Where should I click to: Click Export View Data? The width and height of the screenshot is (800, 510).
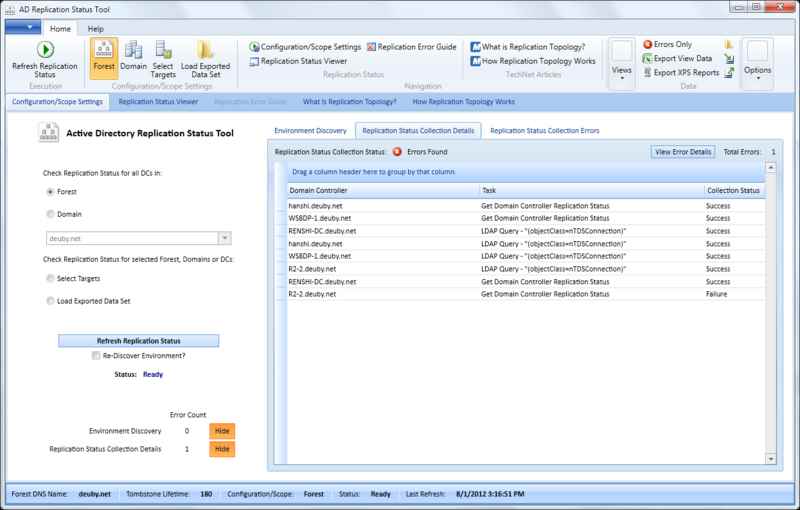(x=677, y=59)
